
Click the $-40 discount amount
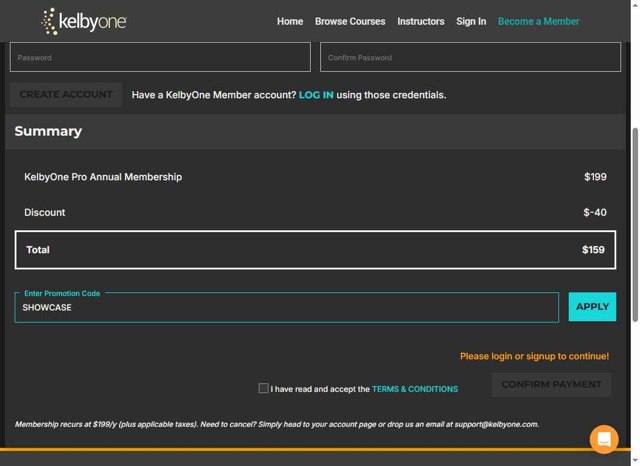point(595,212)
